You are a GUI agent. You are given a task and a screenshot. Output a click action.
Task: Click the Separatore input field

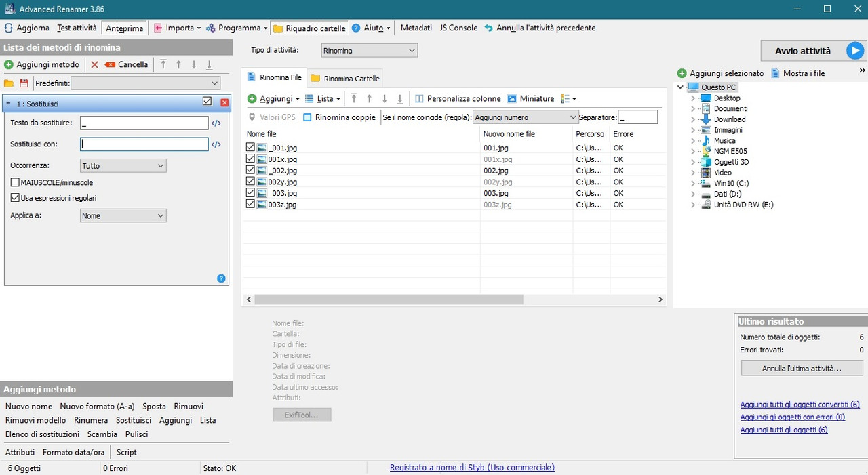click(x=637, y=117)
